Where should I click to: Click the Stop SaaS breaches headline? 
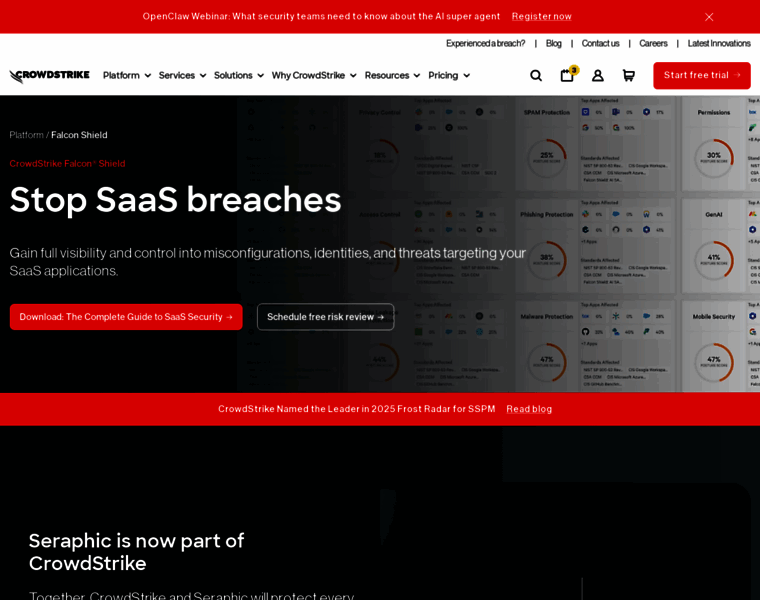tap(175, 199)
